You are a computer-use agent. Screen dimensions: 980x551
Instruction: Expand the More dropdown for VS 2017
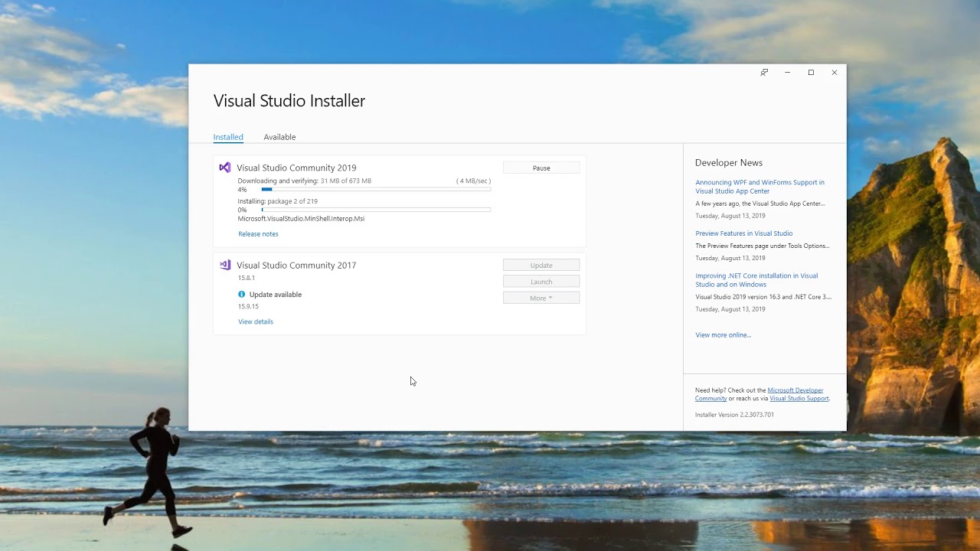[x=541, y=298]
